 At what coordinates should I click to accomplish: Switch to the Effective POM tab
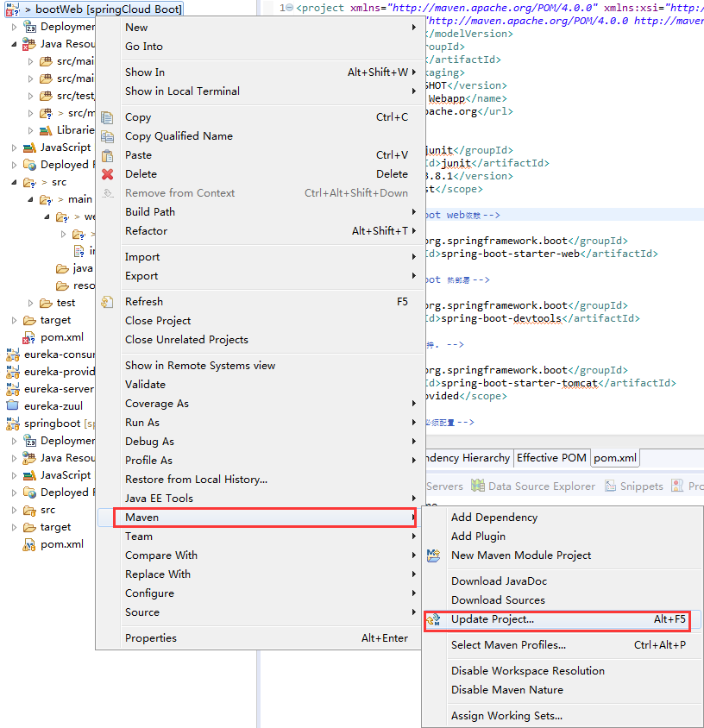(x=551, y=458)
